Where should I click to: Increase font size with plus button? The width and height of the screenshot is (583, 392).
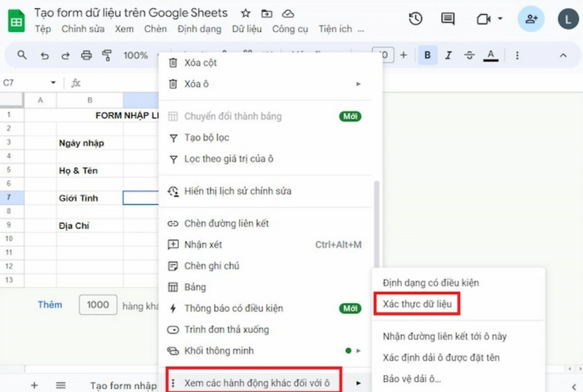404,55
